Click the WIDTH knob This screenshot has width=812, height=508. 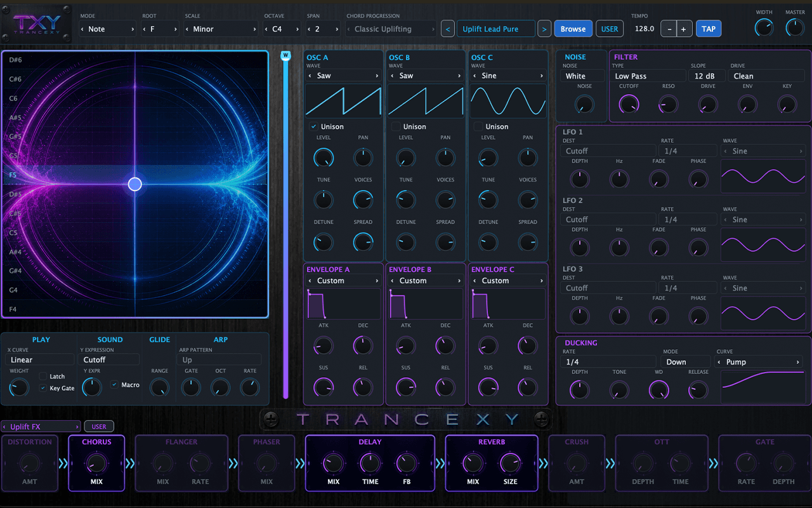[764, 27]
